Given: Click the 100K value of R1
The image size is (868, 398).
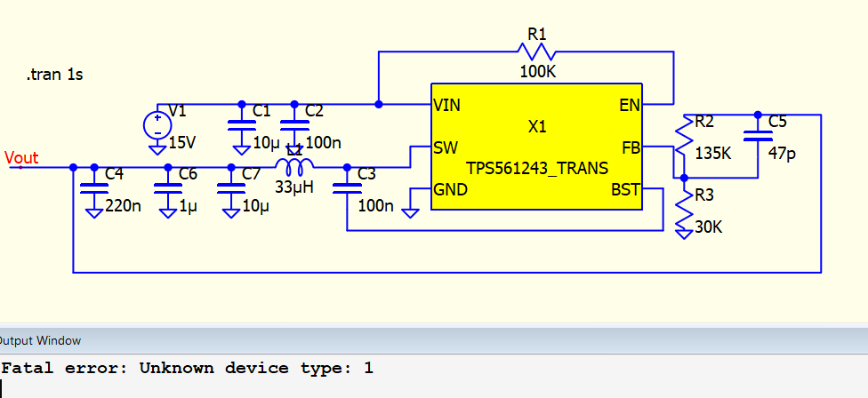Looking at the screenshot, I should [x=537, y=71].
